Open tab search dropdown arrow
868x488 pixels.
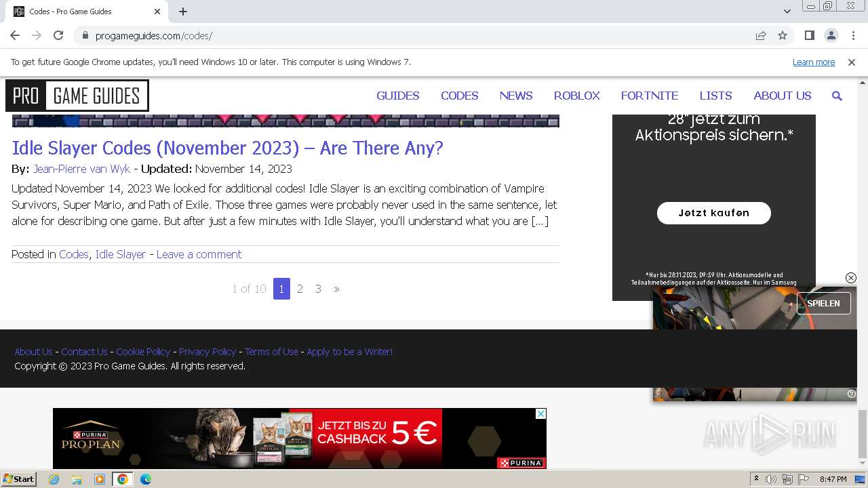tap(787, 12)
